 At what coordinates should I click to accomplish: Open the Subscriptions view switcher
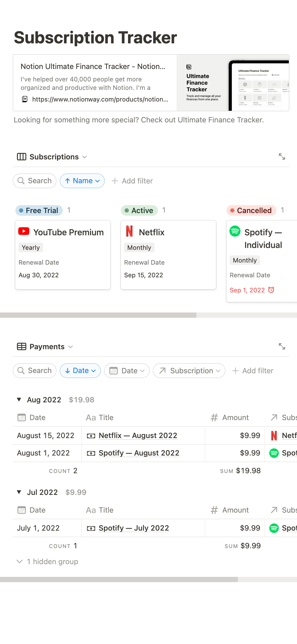(52, 157)
